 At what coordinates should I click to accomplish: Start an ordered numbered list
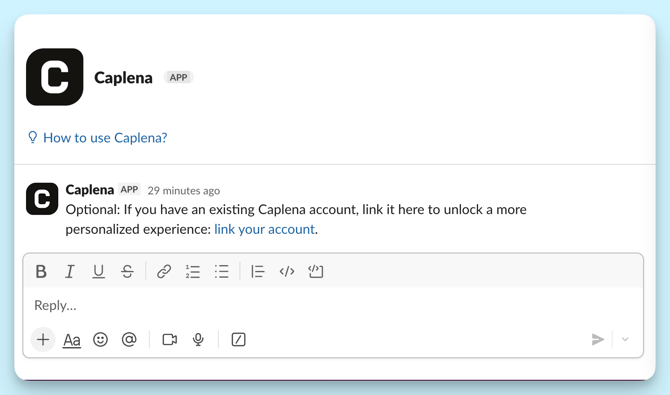[193, 271]
